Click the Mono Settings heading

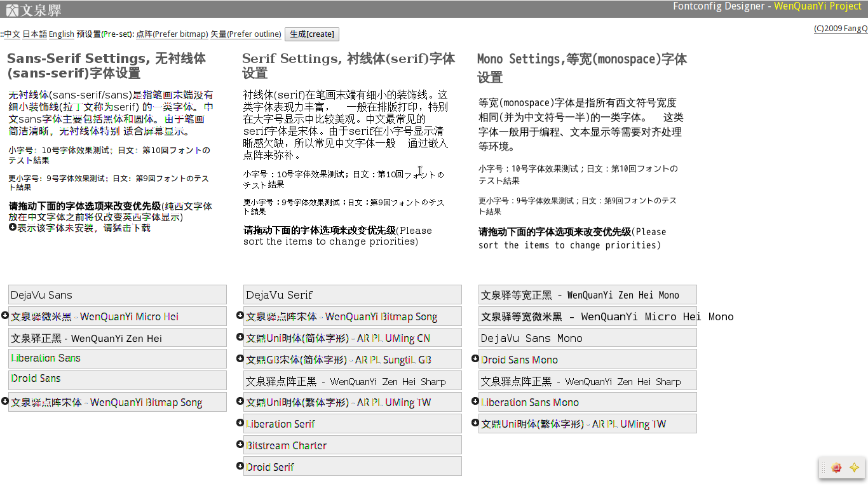tap(582, 68)
